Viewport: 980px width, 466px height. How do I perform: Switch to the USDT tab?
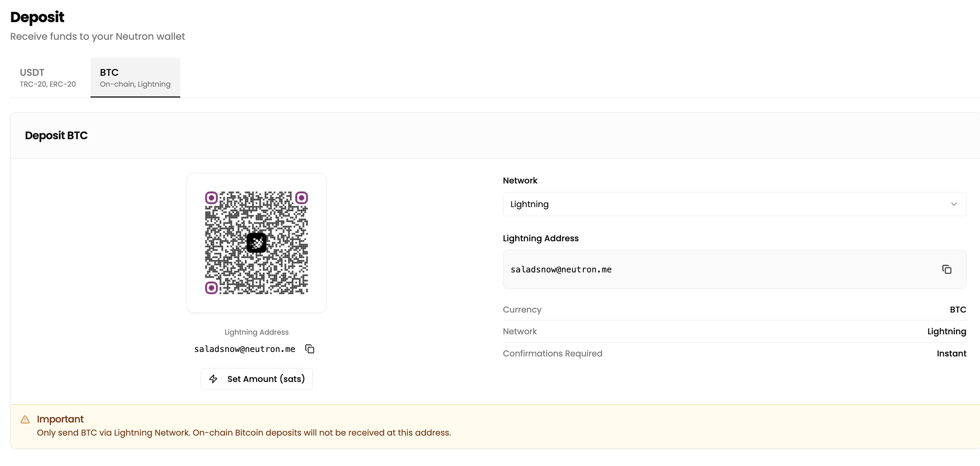coord(48,78)
